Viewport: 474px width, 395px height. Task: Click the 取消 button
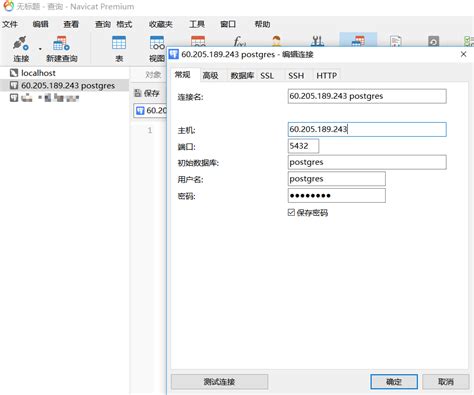coord(446,382)
